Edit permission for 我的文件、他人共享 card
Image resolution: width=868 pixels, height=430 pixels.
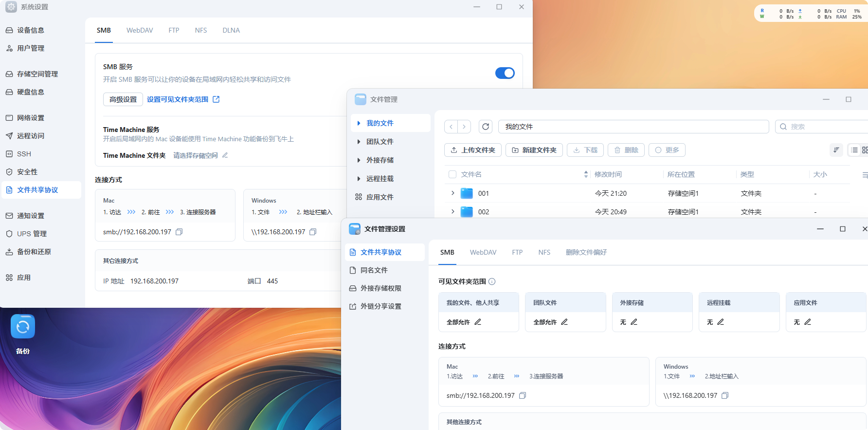(x=478, y=322)
